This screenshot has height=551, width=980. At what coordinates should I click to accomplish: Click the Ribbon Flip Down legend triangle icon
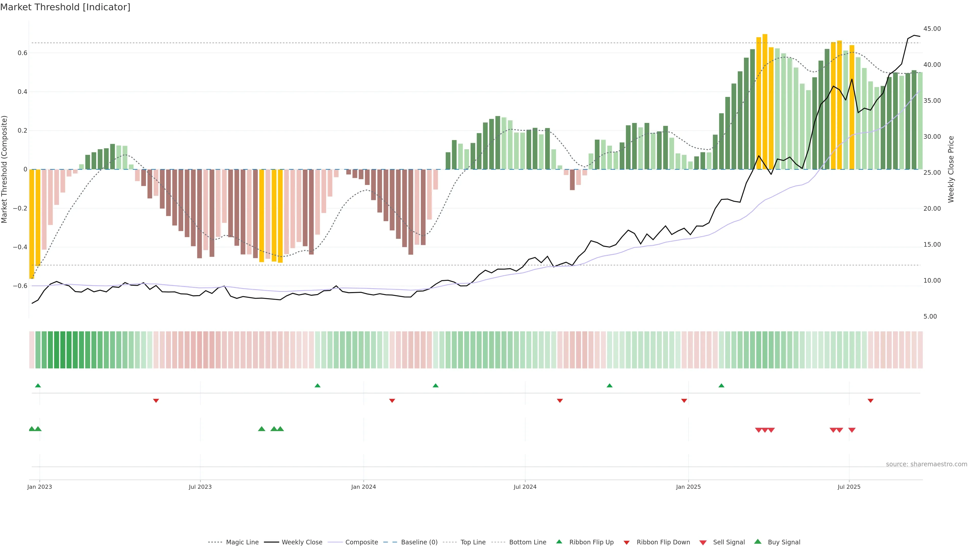(x=627, y=543)
